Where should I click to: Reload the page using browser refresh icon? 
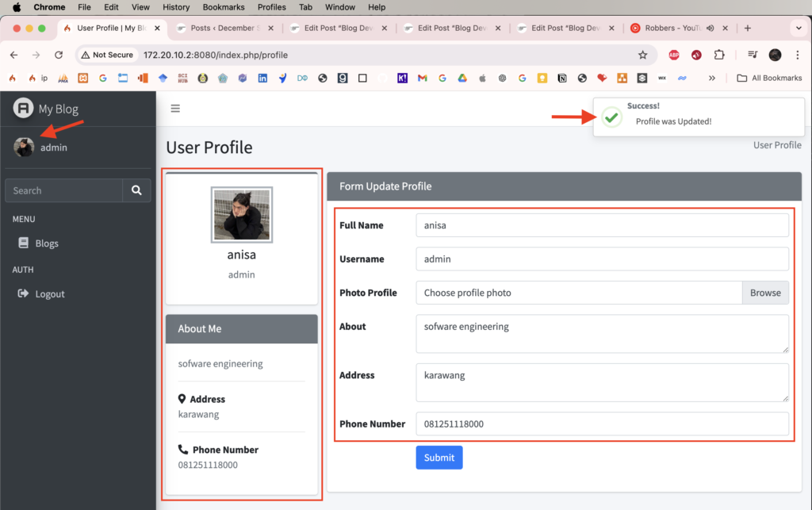[x=59, y=55]
